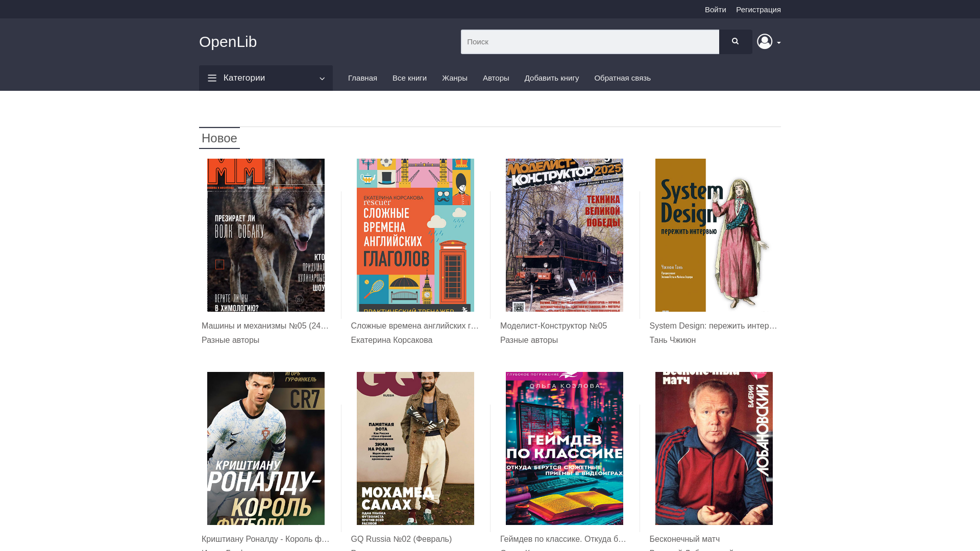Open the Машины и механизмы wolf cover

tap(266, 235)
